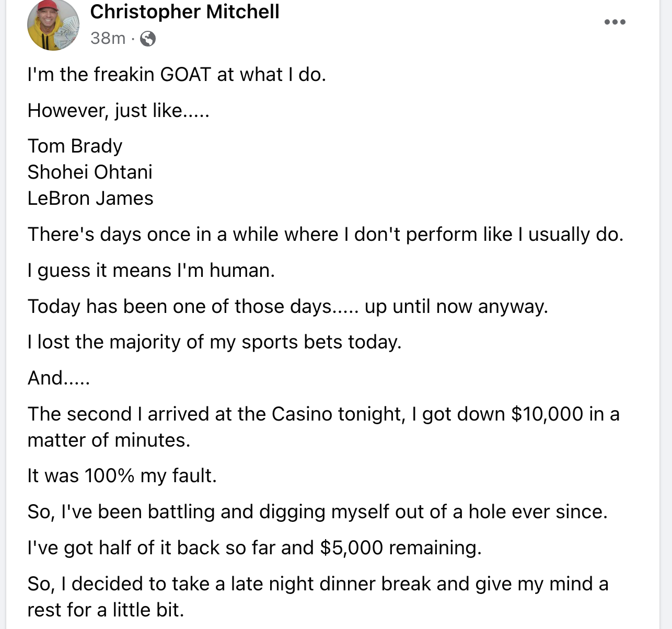The height and width of the screenshot is (629, 672).
Task: Click "I guess it means I'm human."
Action: click(151, 271)
